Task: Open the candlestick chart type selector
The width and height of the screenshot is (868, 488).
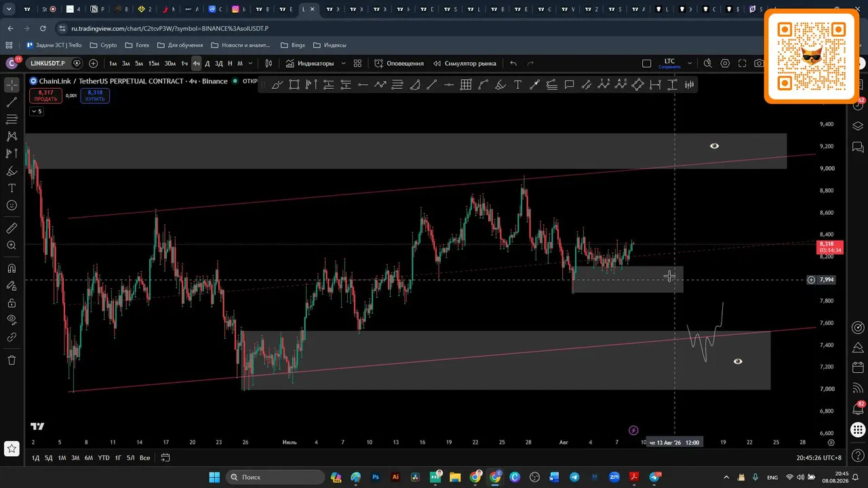Action: (x=269, y=63)
